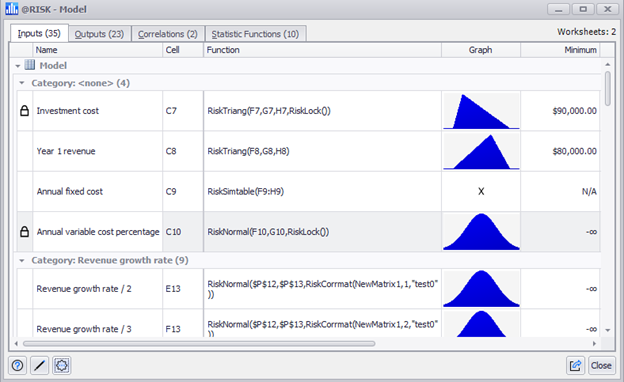Viewport: 624px width, 382px height.
Task: Open help via question mark icon
Action: [x=18, y=365]
